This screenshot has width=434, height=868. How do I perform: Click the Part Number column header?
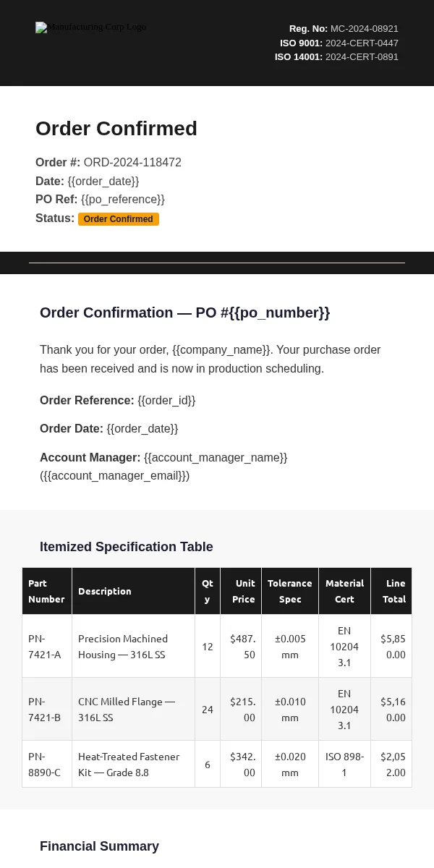47,591
